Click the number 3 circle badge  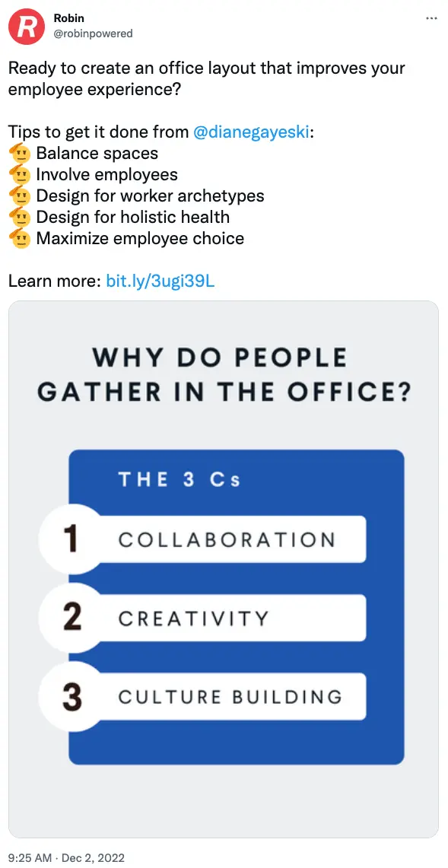coord(71,696)
